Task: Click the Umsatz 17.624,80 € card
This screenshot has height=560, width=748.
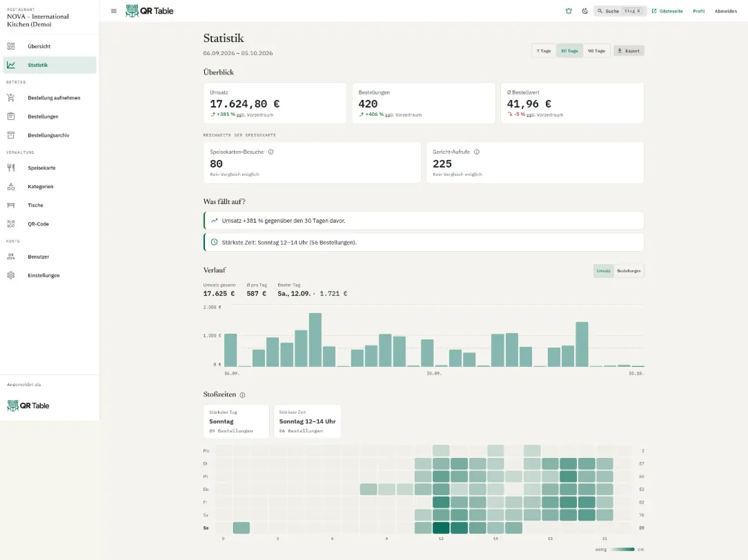Action: click(x=275, y=103)
